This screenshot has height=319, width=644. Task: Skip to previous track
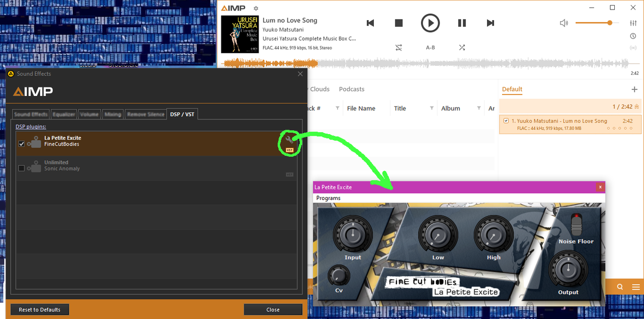pos(370,23)
